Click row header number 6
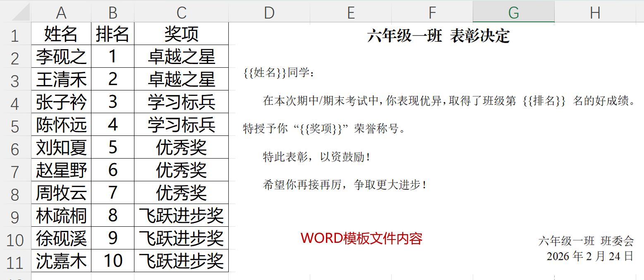The width and height of the screenshot is (644, 280). (x=15, y=149)
